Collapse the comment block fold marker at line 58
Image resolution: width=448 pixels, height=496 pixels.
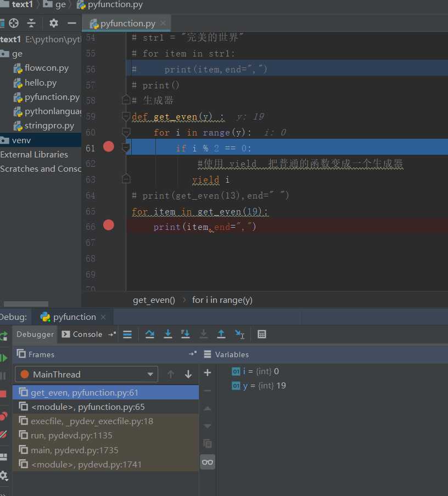tap(126, 100)
